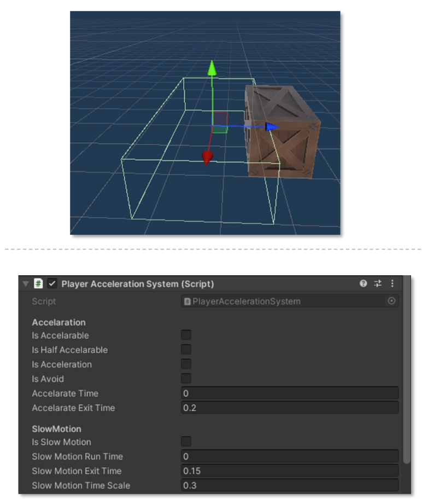The width and height of the screenshot is (422, 504).
Task: Collapse the Player Acceleration System component foldout
Action: (x=26, y=283)
